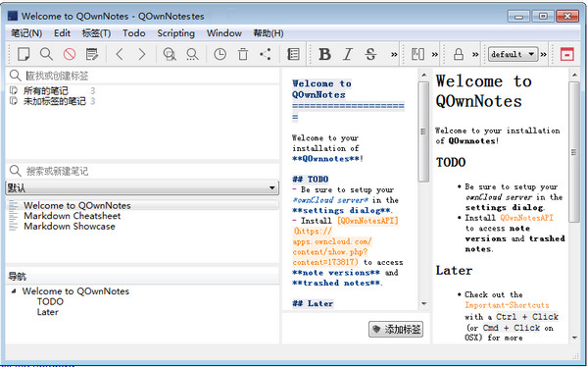Select the Markdown Cheatsheet note
Image resolution: width=588 pixels, height=367 pixels.
pyautogui.click(x=72, y=216)
